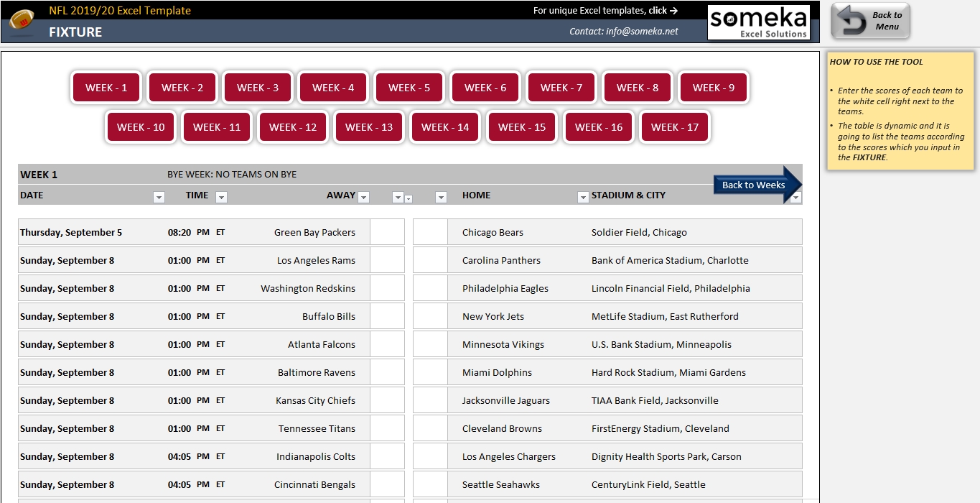980x503 pixels.
Task: Open the away score column filter dropdown
Action: (x=398, y=198)
